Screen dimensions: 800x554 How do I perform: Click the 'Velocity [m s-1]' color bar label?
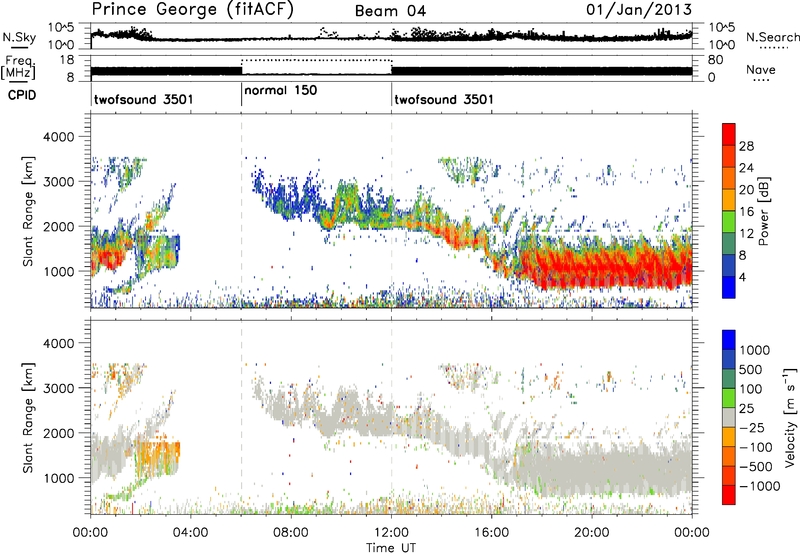click(x=790, y=417)
